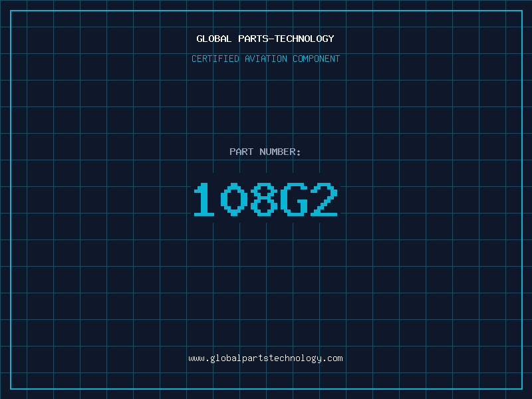Select the CERTIFIED AVIATION COMPONENT subtitle

tap(265, 59)
